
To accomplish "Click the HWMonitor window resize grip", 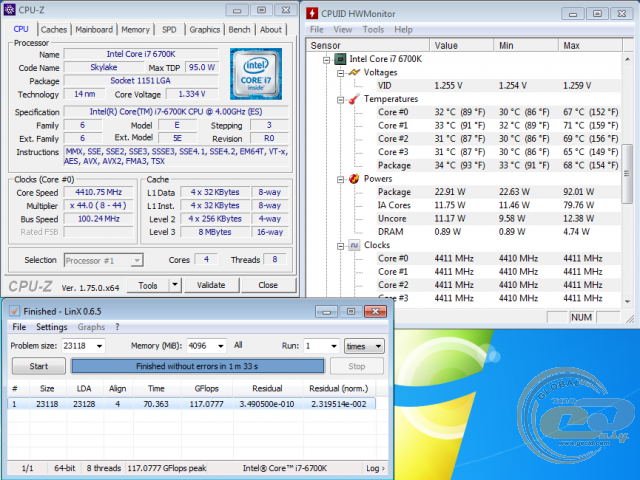I will click(630, 318).
